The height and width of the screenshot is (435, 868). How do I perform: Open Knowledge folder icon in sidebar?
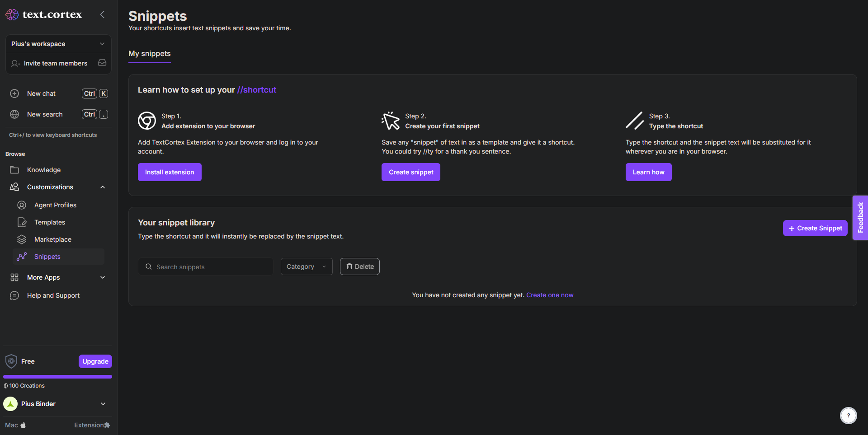(x=14, y=170)
